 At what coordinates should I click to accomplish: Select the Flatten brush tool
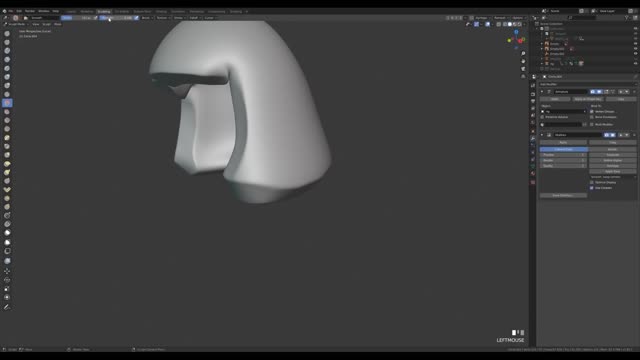(x=7, y=111)
